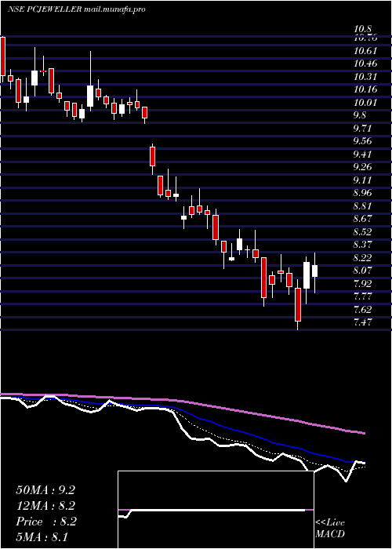This screenshot has height=549, width=392.
Task: Click the 8.07 price axis label
Action: point(362,271)
